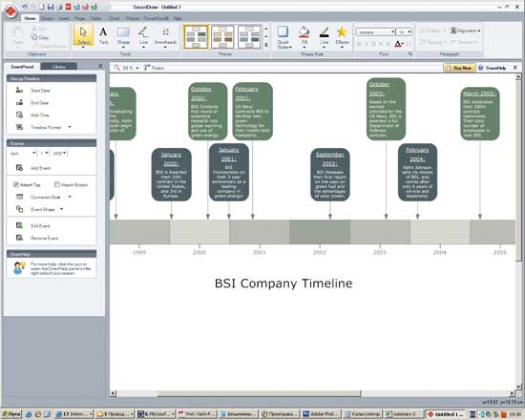The height and width of the screenshot is (420, 525).
Task: Click the red PDF export icon
Action: tap(68, 7)
